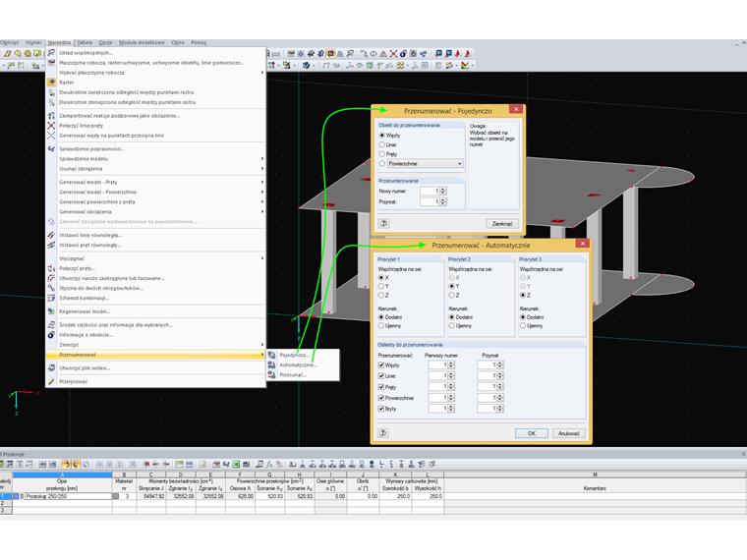Open the Moduły dodatkowe menu
The image size is (747, 560).
coord(142,42)
